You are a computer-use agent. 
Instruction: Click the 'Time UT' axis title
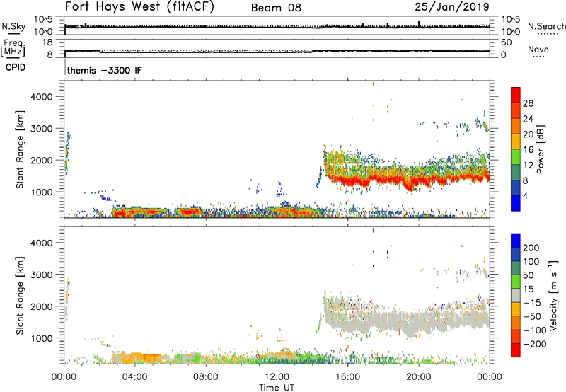pyautogui.click(x=277, y=388)
